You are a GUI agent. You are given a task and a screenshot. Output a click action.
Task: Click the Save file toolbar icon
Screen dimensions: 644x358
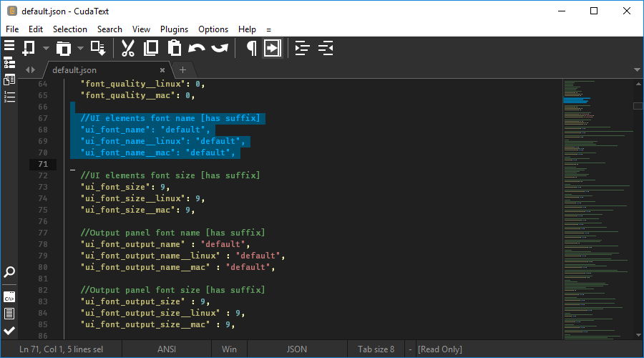tap(98, 48)
